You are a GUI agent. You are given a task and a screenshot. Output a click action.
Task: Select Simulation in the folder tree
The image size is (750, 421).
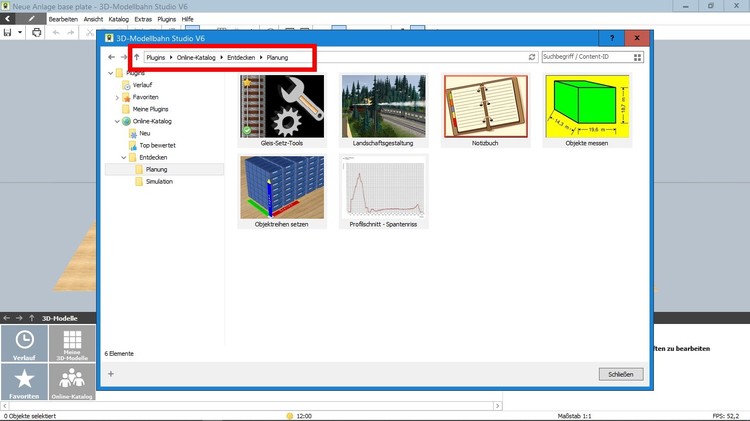pyautogui.click(x=158, y=182)
